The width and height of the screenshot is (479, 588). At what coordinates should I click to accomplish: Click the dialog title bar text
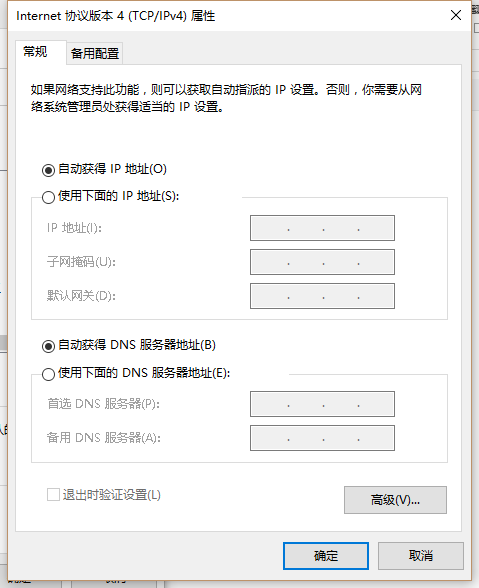(116, 16)
